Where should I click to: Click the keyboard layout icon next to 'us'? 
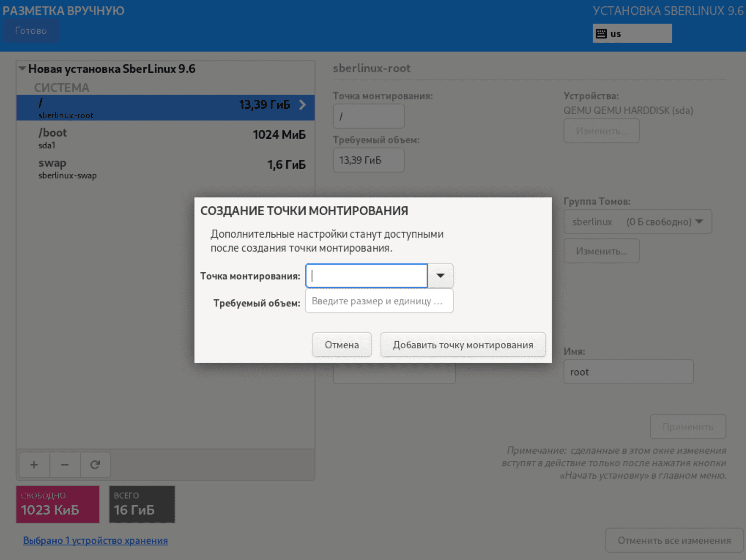(x=601, y=34)
